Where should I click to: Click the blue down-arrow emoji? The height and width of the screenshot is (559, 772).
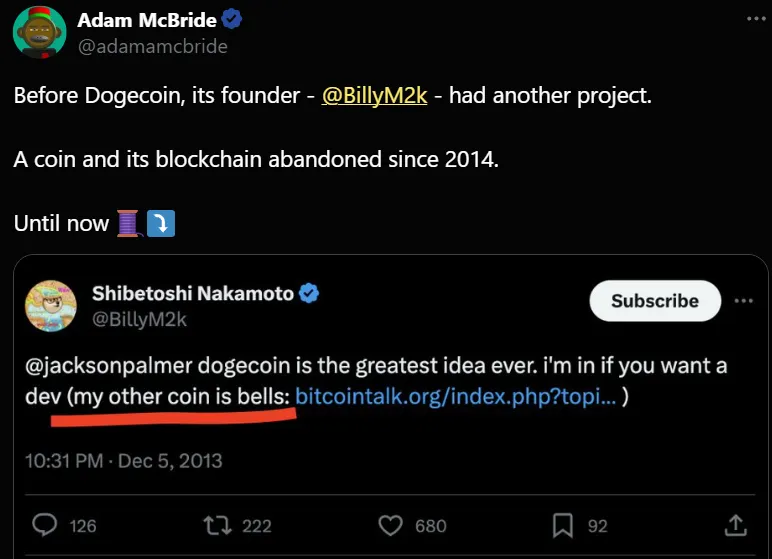pos(161,224)
